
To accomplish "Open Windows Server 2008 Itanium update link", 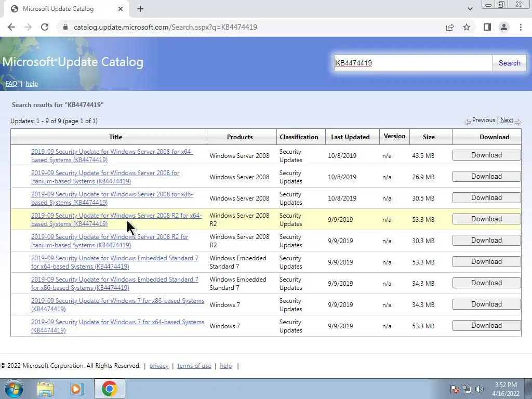I will 105,177.
